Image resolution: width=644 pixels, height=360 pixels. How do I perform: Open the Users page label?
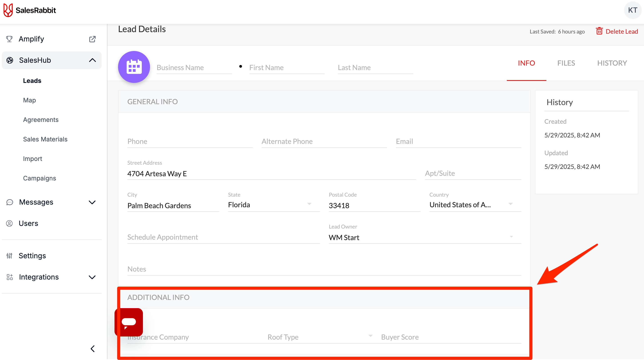tap(28, 223)
